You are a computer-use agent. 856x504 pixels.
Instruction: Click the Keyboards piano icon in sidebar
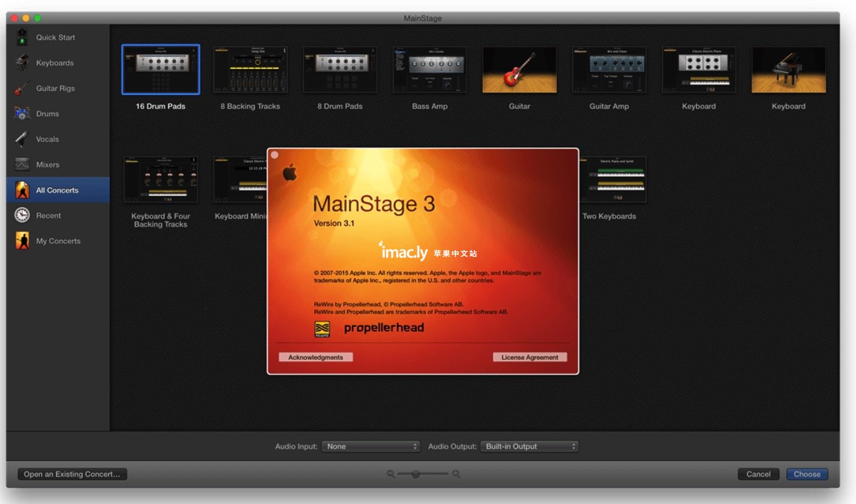click(x=22, y=63)
